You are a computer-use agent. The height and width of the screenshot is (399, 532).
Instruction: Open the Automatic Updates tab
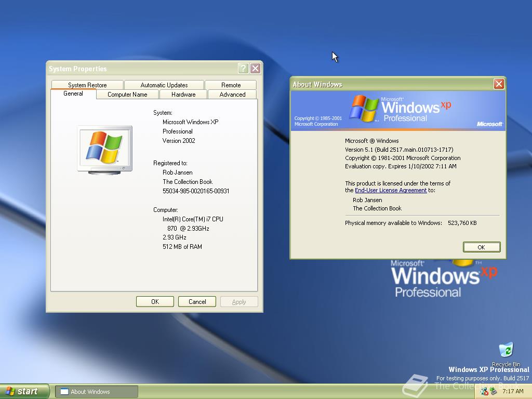coord(164,85)
